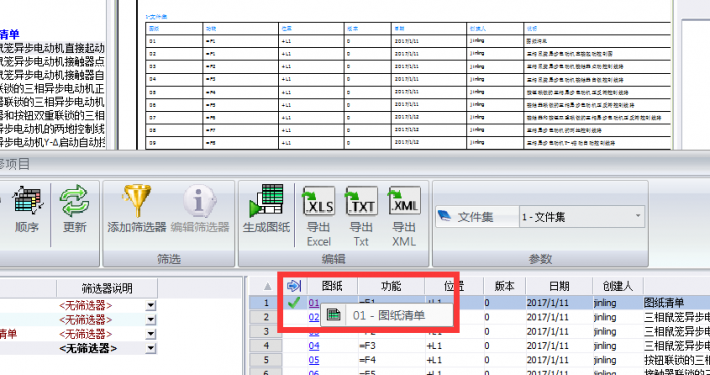The width and height of the screenshot is (710, 375).
Task: Click the drawing list preview page
Action: click(x=405, y=75)
